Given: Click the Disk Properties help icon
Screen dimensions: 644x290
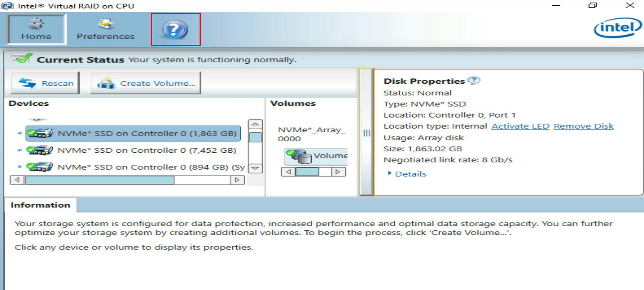Looking at the screenshot, I should point(474,81).
